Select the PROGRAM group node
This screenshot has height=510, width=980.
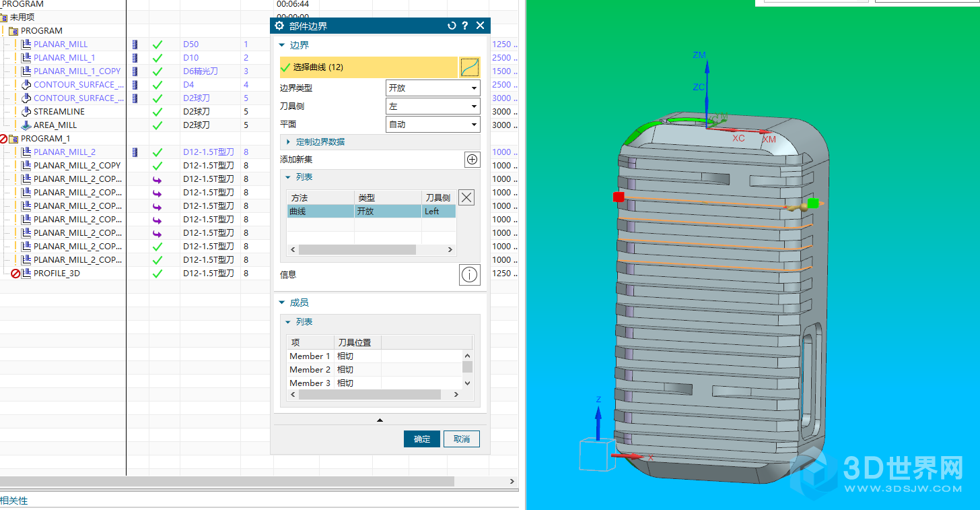(42, 30)
